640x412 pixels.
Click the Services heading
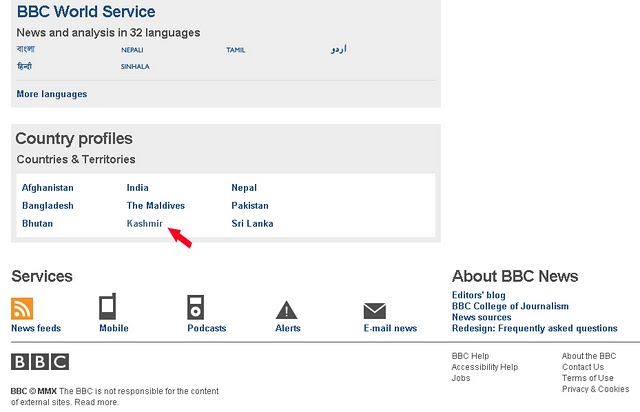pos(42,276)
